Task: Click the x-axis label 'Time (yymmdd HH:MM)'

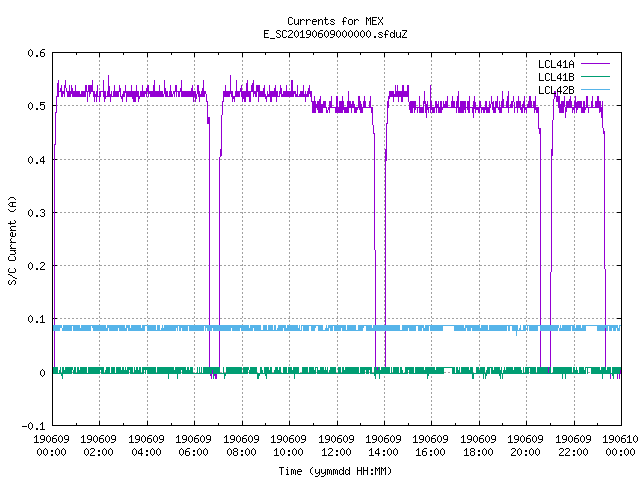Action: (x=335, y=471)
